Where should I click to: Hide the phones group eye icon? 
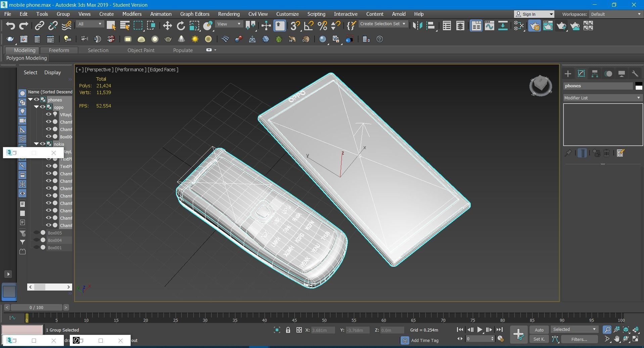(36, 99)
